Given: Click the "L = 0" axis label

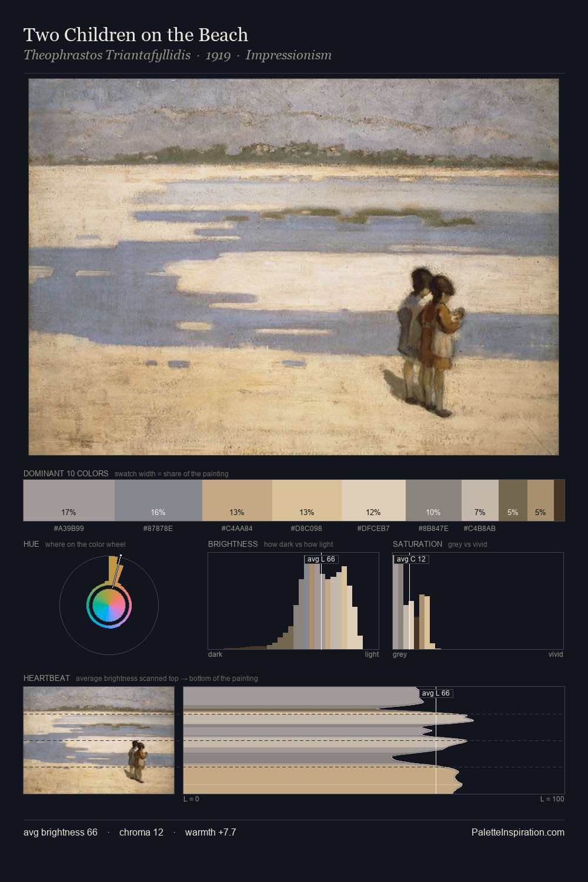Looking at the screenshot, I should pyautogui.click(x=191, y=799).
